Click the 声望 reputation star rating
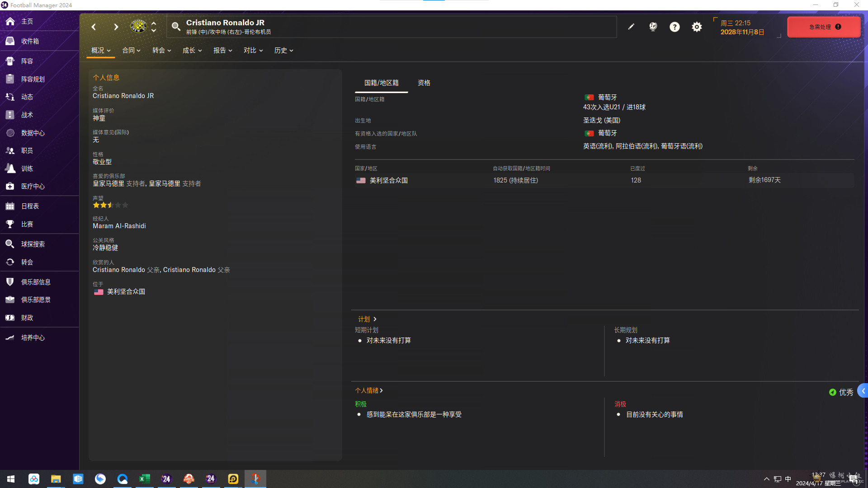The width and height of the screenshot is (868, 488). [x=110, y=205]
